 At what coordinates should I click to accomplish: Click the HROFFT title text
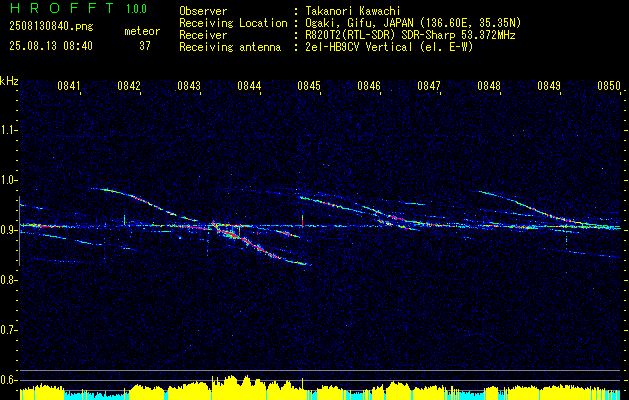pos(62,8)
